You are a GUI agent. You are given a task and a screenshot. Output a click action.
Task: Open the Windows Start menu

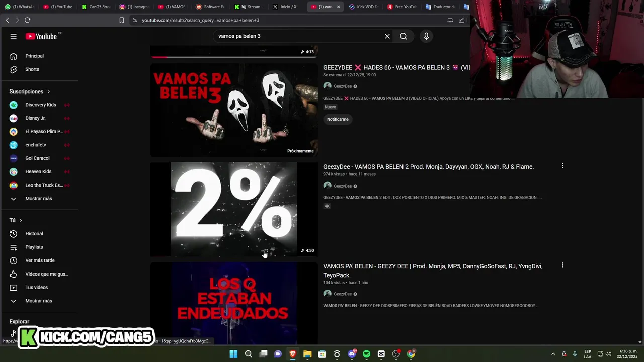(233, 354)
